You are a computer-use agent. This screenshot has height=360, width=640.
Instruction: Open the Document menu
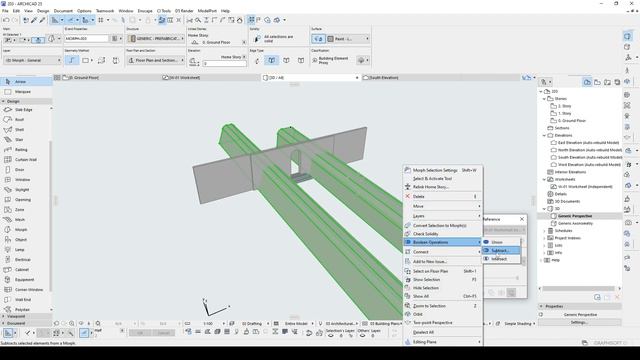pyautogui.click(x=63, y=11)
